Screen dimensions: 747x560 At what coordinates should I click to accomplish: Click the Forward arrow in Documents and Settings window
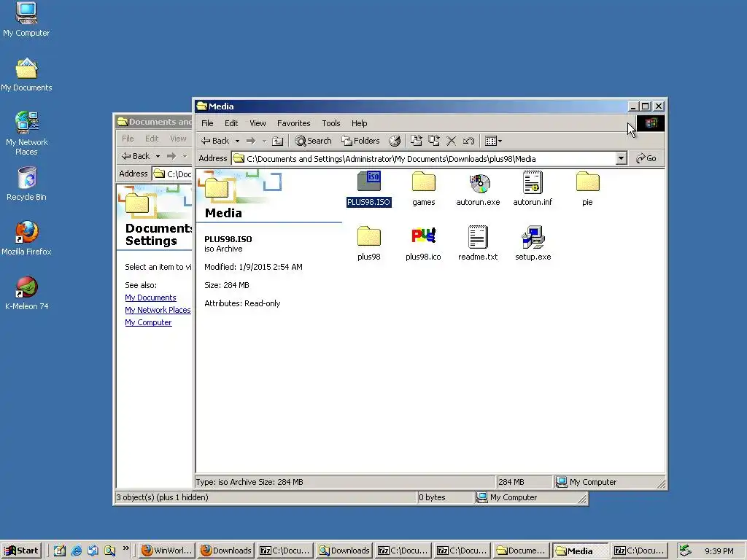pos(171,156)
